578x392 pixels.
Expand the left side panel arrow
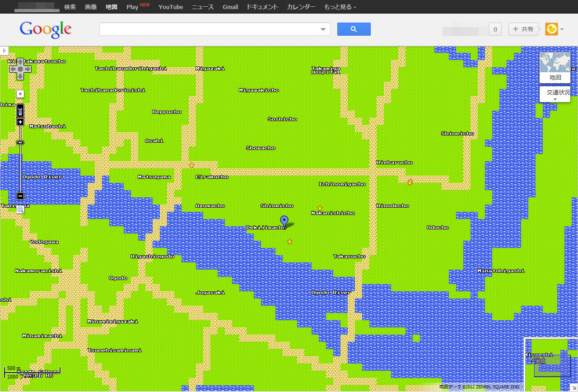point(4,50)
